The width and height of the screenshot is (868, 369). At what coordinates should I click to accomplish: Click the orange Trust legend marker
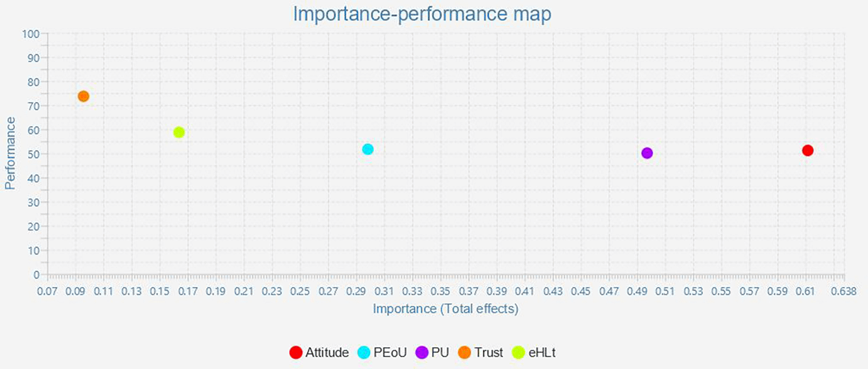(464, 352)
